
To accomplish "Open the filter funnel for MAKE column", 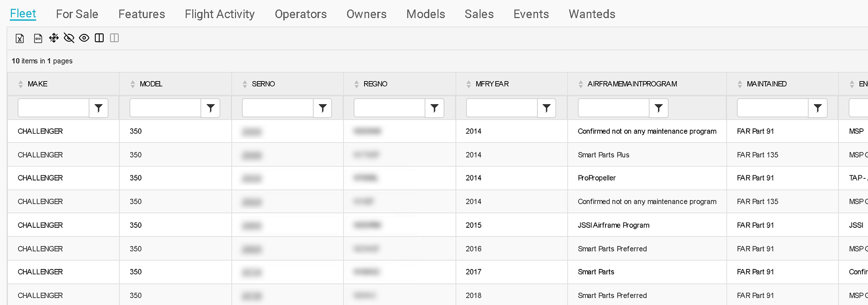I will pos(99,108).
